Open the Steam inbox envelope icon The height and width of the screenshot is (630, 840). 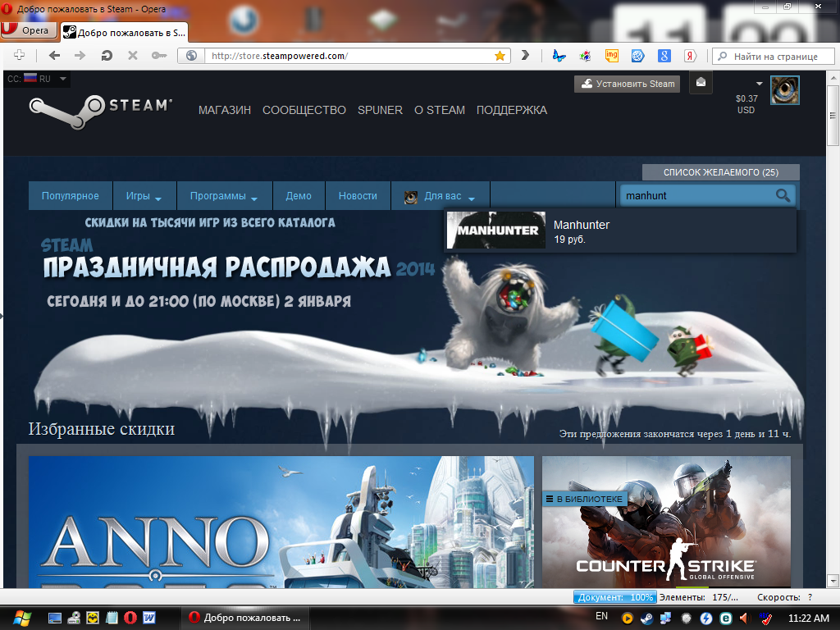701,83
